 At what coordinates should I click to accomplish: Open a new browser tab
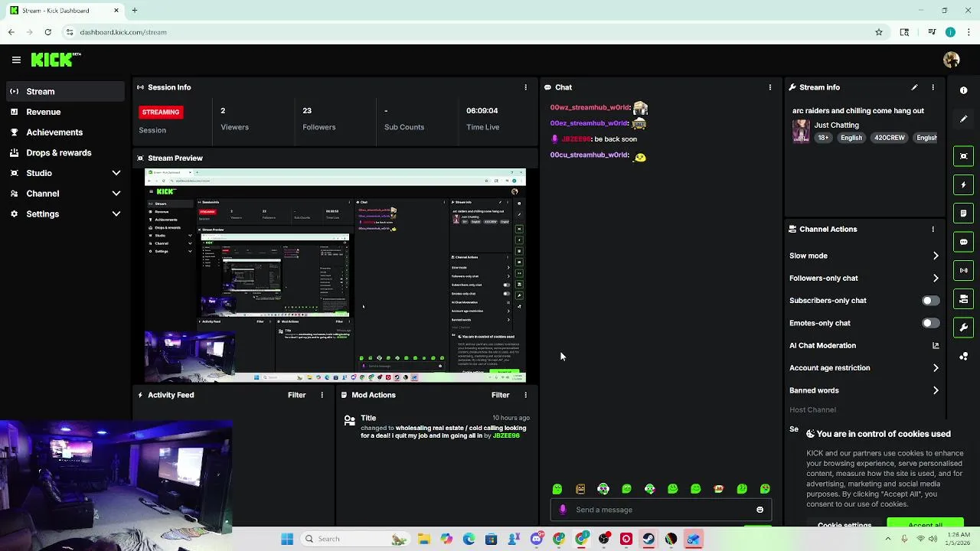coord(135,11)
